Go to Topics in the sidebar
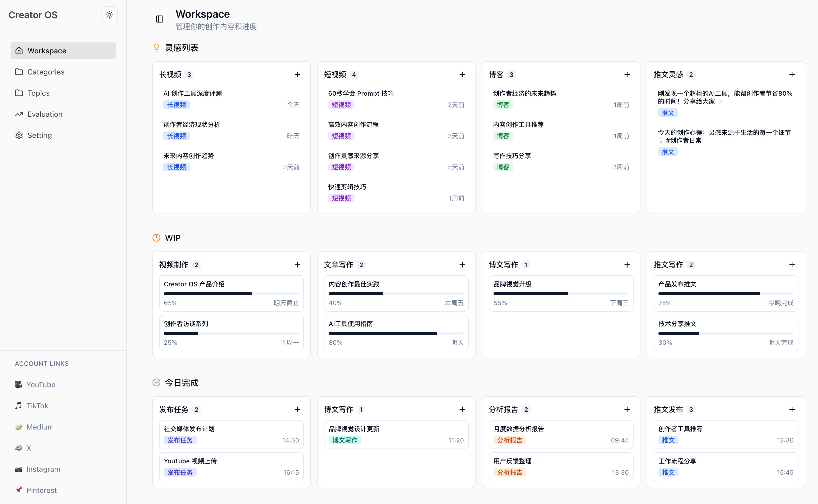Viewport: 818px width, 504px height. pos(63,93)
